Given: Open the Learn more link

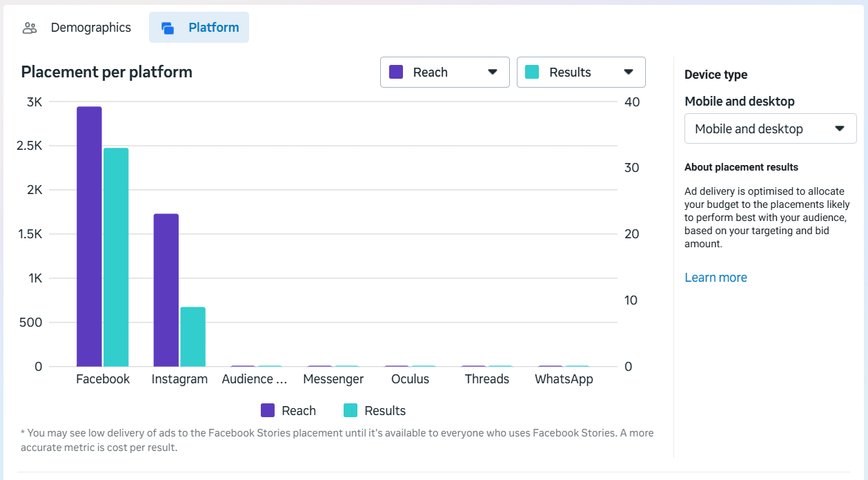Looking at the screenshot, I should (x=716, y=278).
